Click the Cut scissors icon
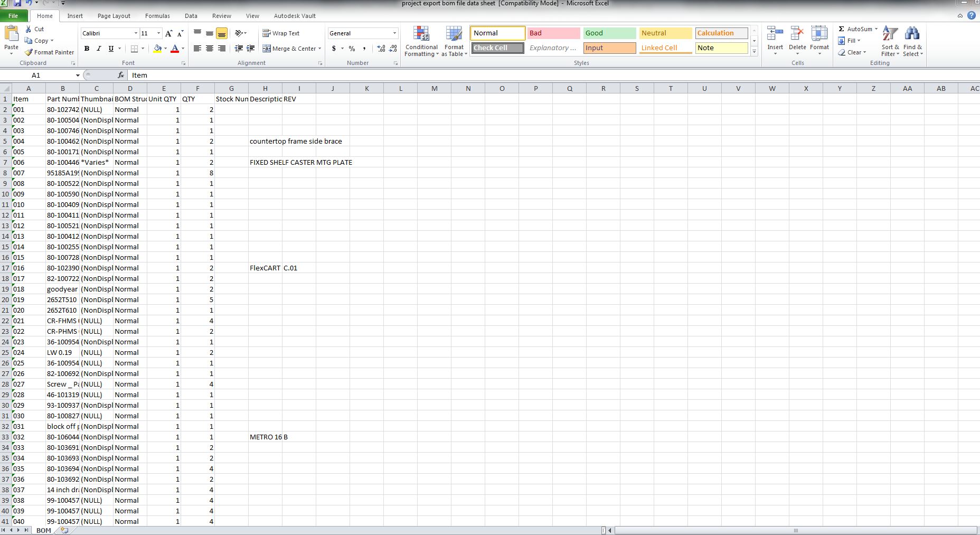This screenshot has width=980, height=535. (x=29, y=29)
